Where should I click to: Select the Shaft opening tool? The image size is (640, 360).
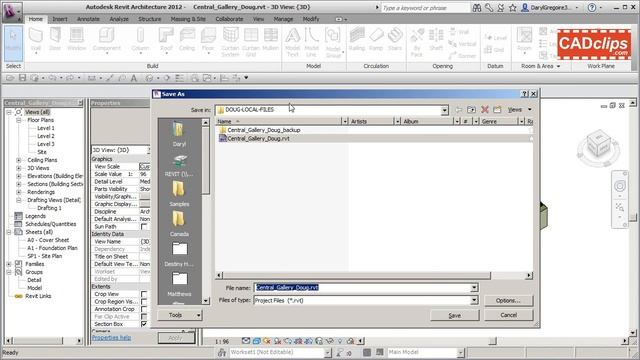pyautogui.click(x=436, y=40)
